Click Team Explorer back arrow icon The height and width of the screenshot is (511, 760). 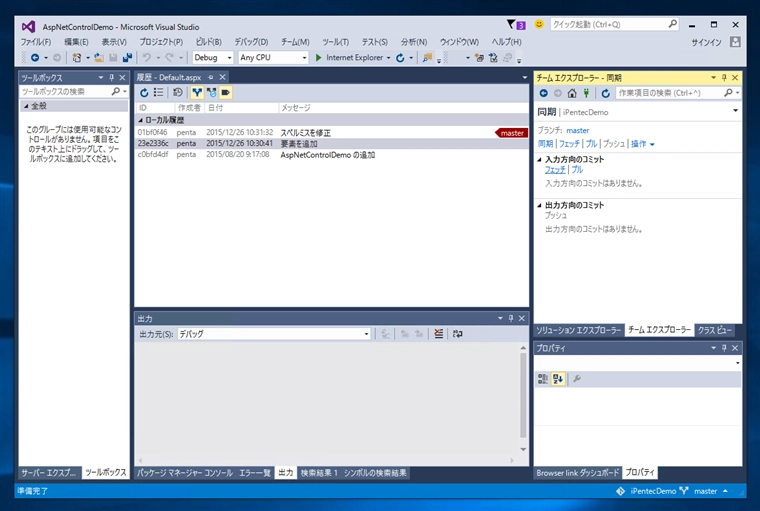(x=543, y=93)
